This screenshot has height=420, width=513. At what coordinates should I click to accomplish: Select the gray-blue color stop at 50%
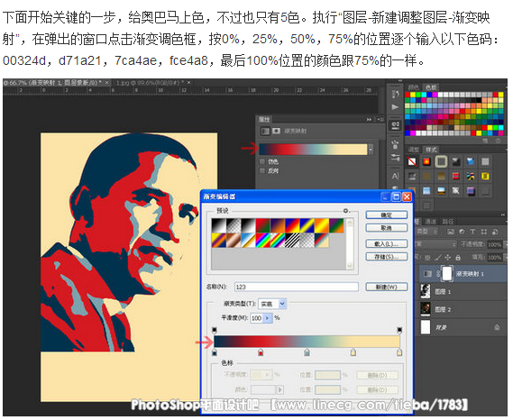click(307, 352)
